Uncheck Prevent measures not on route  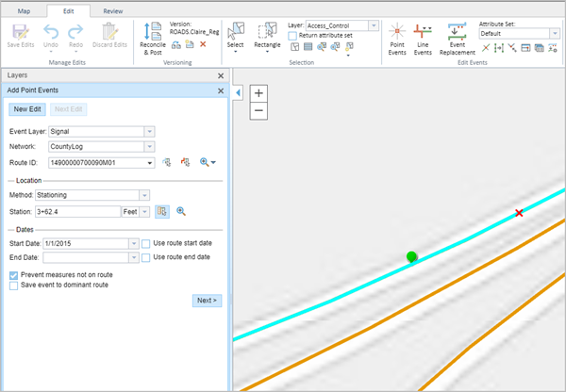13,274
